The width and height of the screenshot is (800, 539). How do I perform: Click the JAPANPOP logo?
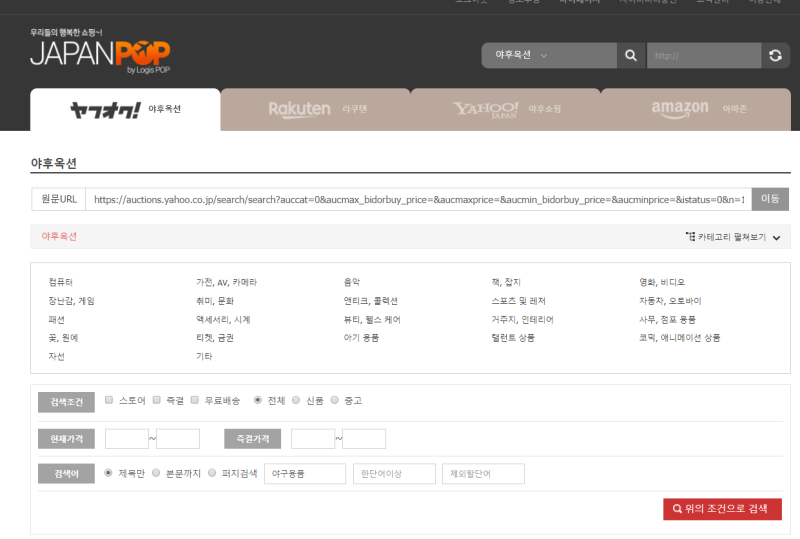pyautogui.click(x=100, y=52)
